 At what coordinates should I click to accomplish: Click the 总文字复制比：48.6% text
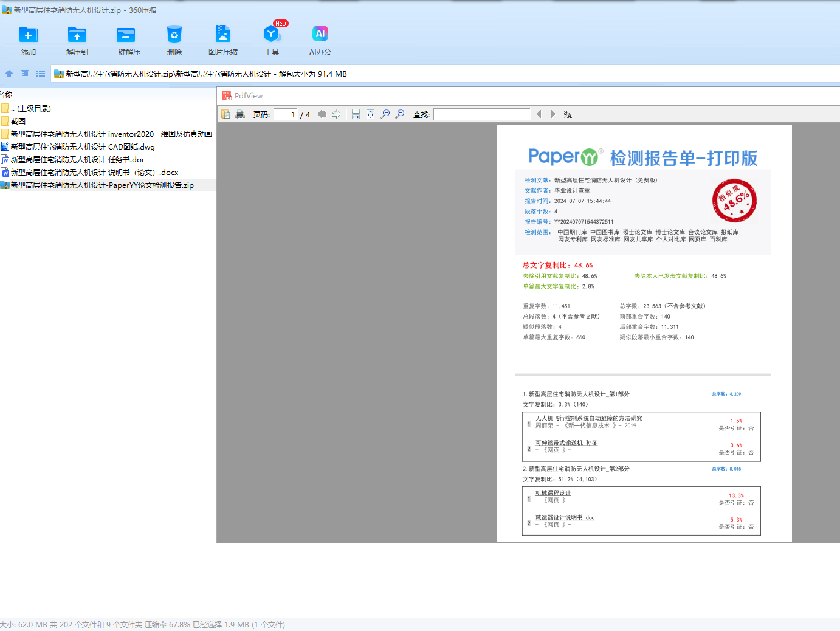pos(558,265)
